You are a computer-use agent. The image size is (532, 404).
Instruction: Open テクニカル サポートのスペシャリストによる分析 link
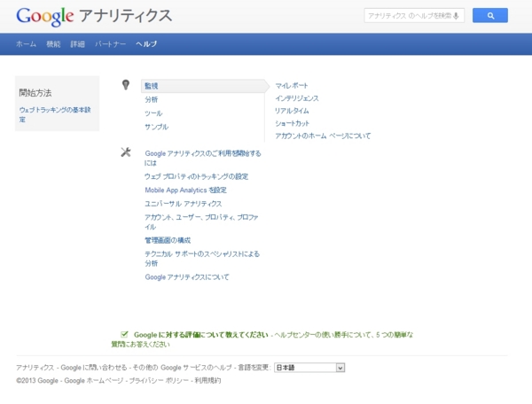click(x=202, y=259)
